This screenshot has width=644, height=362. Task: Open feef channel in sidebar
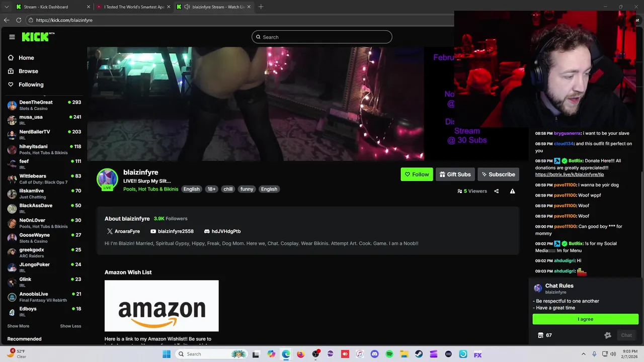(x=44, y=164)
